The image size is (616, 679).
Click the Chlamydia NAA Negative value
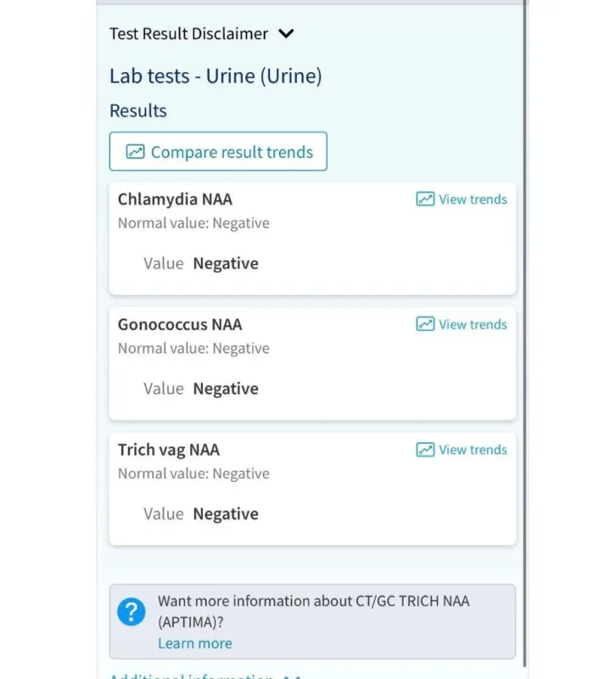coord(226,263)
